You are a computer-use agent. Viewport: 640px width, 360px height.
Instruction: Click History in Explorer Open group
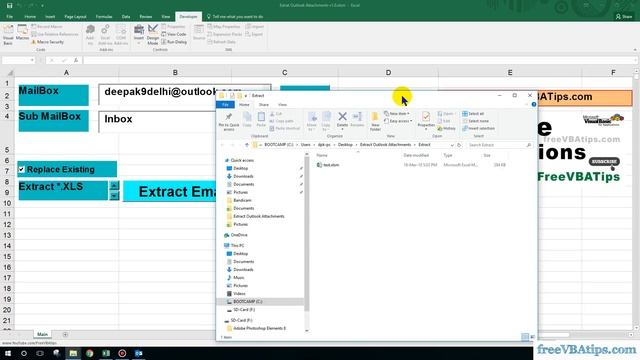[446, 129]
